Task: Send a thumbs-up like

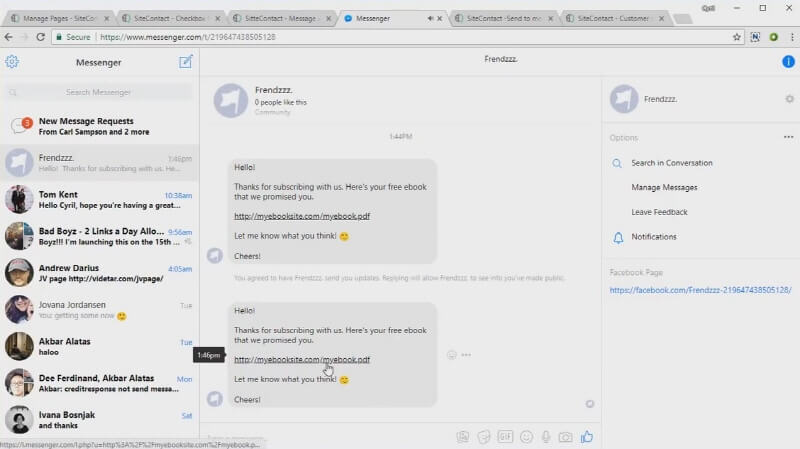Action: coord(587,437)
